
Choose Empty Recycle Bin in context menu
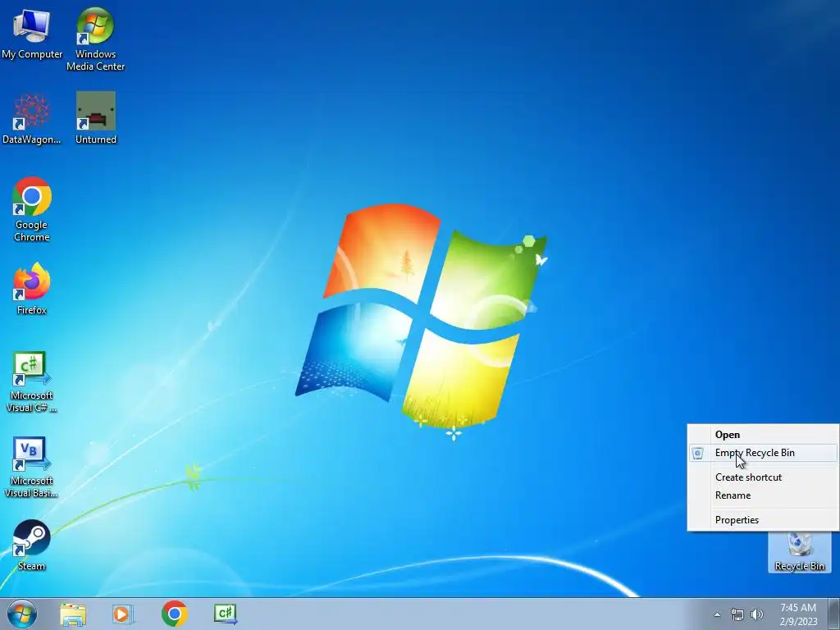pyautogui.click(x=763, y=453)
